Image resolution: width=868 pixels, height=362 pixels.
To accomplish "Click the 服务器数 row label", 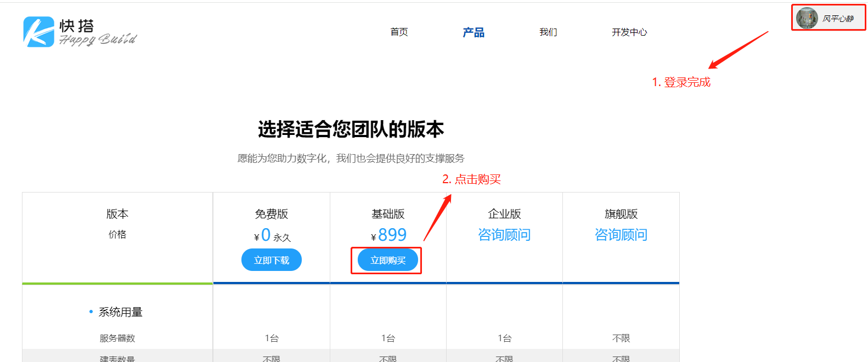I will pos(117,338).
